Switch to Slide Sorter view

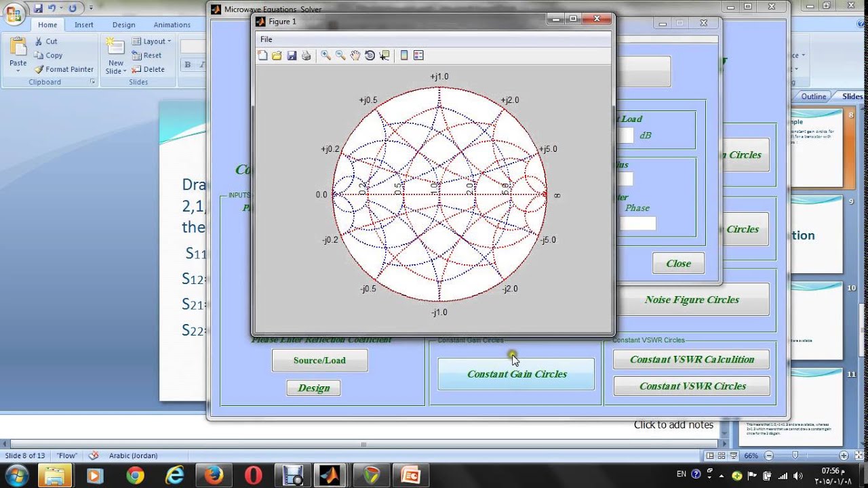click(721, 455)
